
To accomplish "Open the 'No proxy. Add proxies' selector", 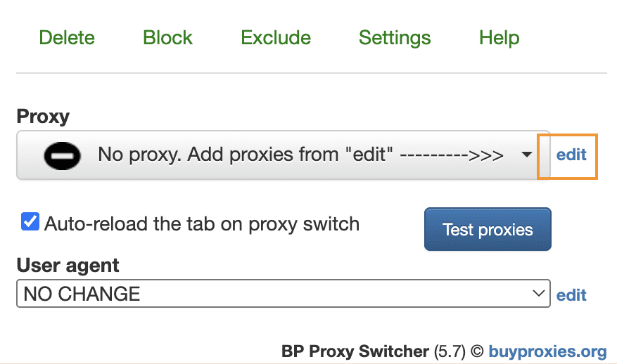I will click(284, 155).
